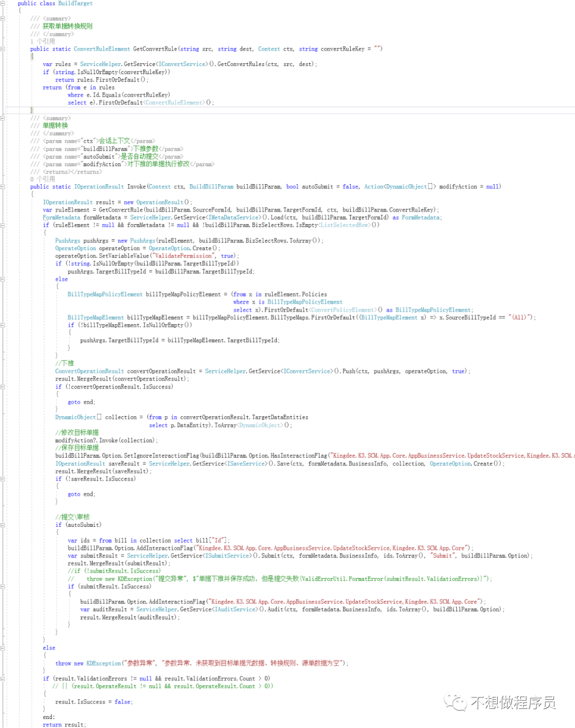Click IAuditService in the auditResult line
The height and width of the screenshot is (728, 575).
235,609
